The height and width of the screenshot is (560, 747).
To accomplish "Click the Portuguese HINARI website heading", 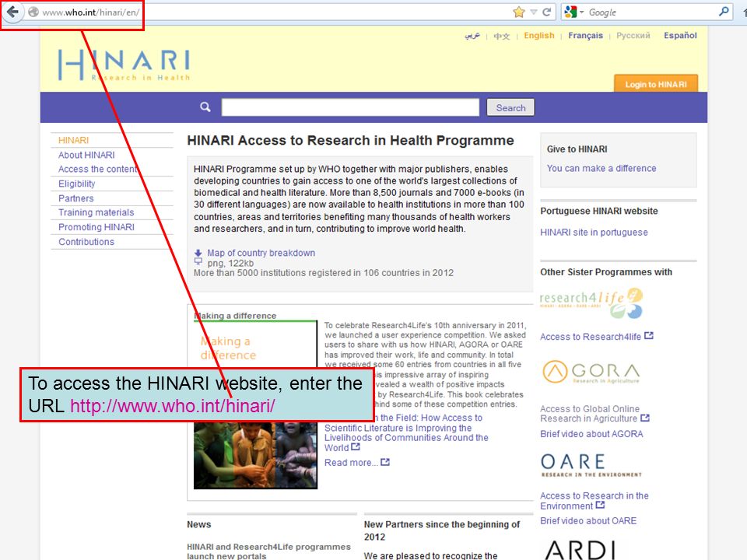I will pos(599,211).
